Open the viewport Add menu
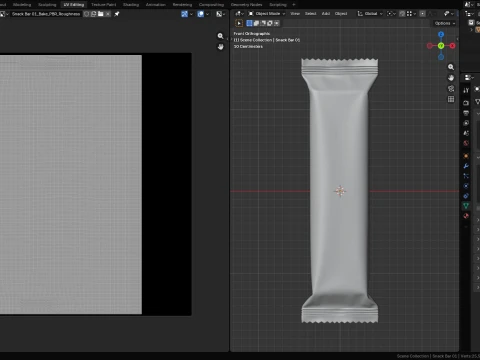Screen dimensions: 480x360 326,14
